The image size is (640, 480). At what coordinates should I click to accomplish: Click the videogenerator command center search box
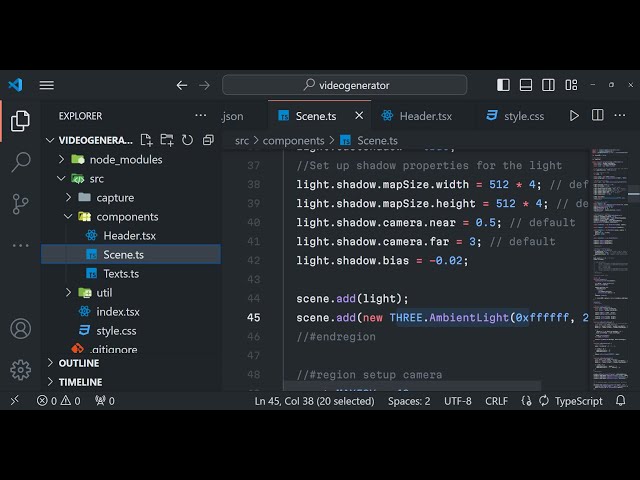pos(344,85)
